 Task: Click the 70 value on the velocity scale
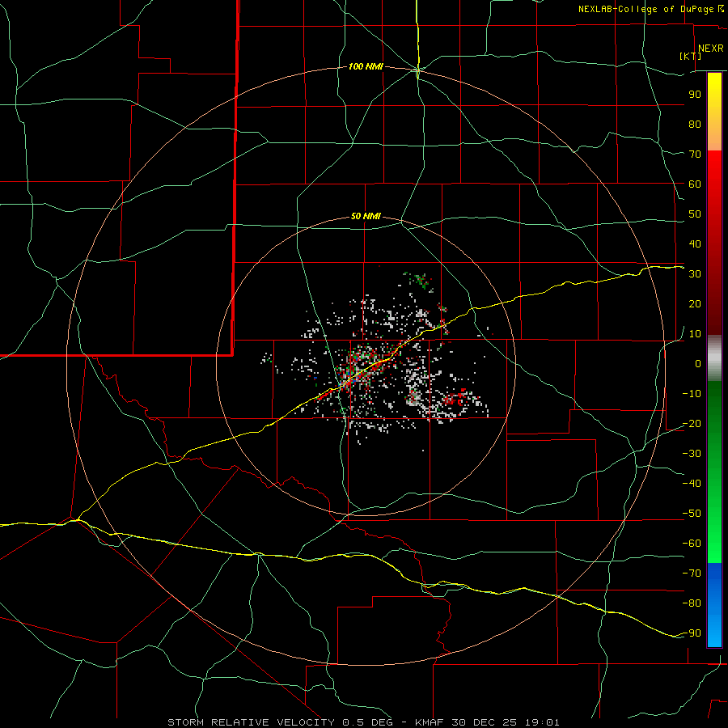695,154
